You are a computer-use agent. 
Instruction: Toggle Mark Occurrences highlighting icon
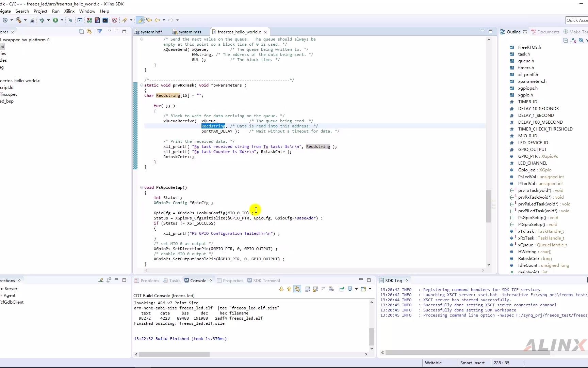click(x=140, y=20)
